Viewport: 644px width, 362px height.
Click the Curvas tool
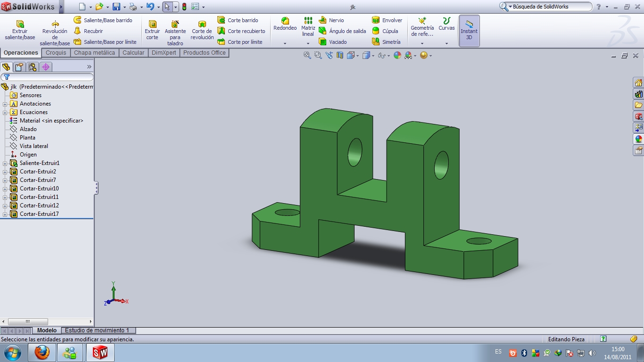click(446, 24)
